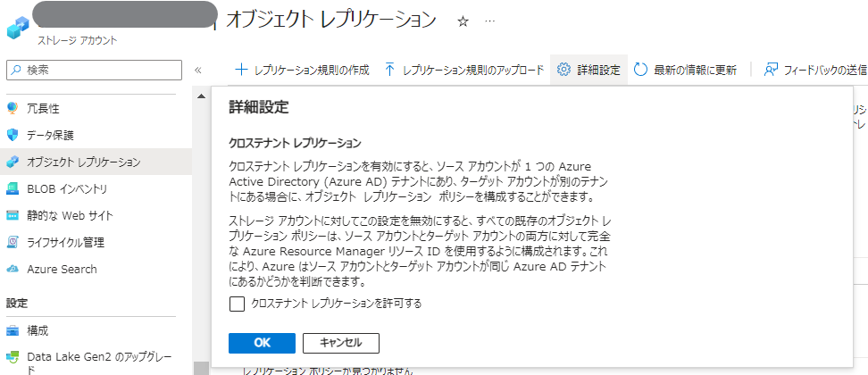This screenshot has height=375, width=868.
Task: Click the storage account cube icon
Action: pyautogui.click(x=18, y=27)
